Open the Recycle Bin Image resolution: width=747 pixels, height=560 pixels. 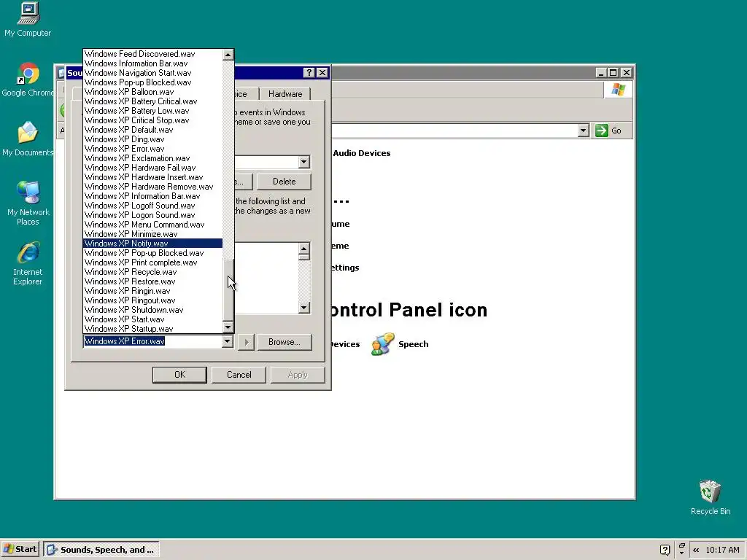tap(711, 497)
